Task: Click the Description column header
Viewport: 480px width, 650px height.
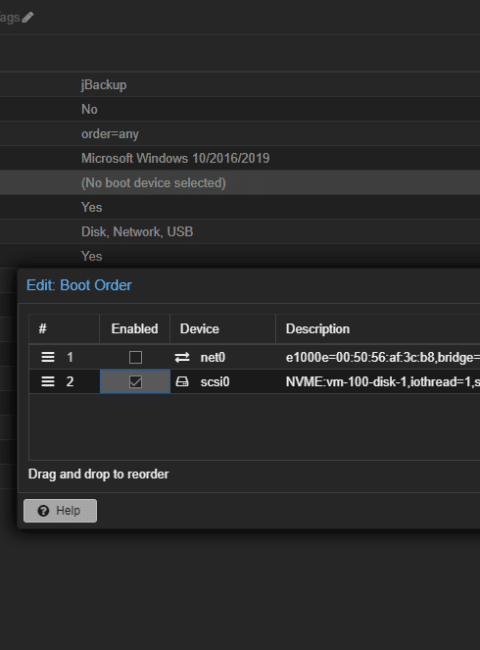Action: (378, 329)
